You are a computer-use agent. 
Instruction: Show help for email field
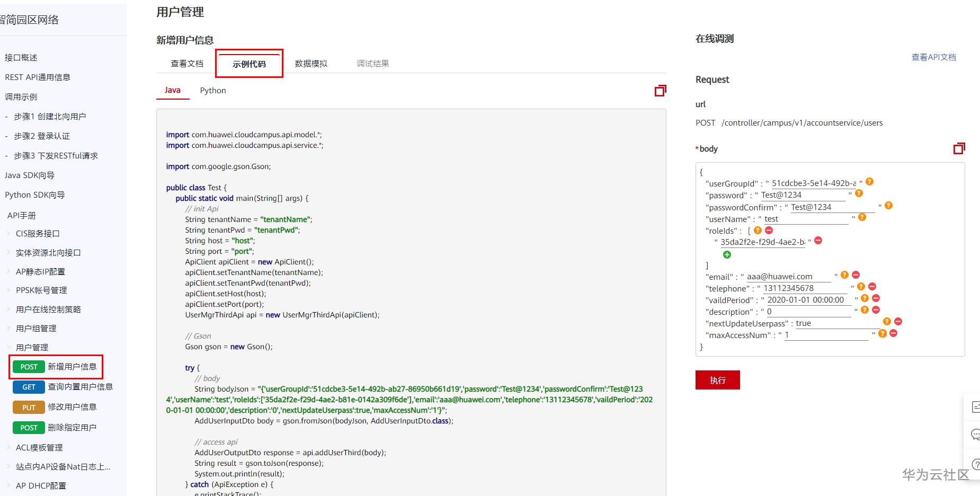[x=844, y=275]
